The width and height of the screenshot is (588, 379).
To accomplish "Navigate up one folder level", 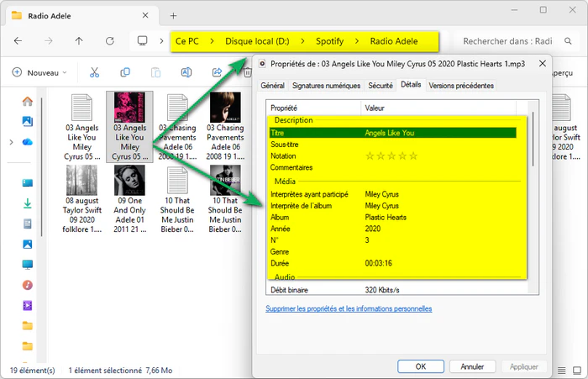I will 79,41.
